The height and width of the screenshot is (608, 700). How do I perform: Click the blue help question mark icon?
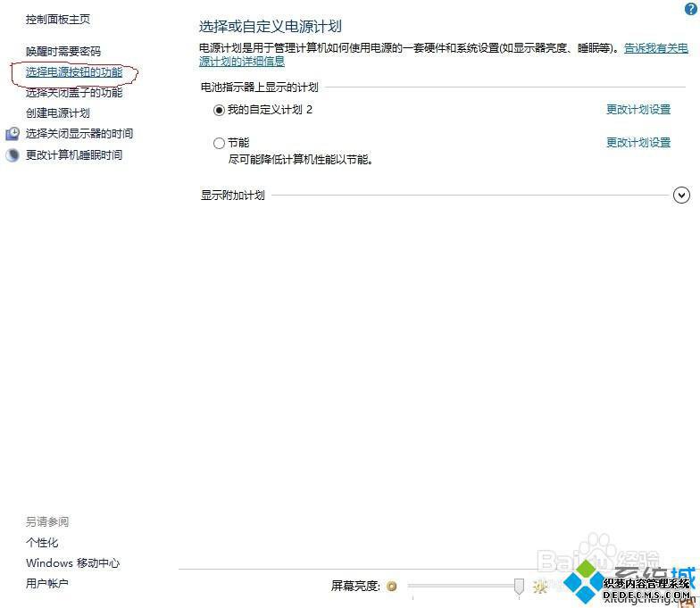(x=689, y=8)
